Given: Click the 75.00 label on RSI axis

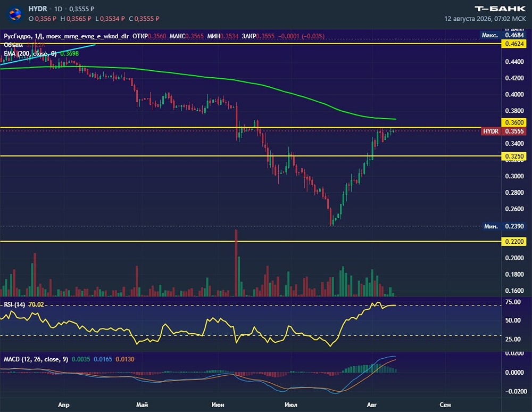Looking at the screenshot, I should [513, 302].
